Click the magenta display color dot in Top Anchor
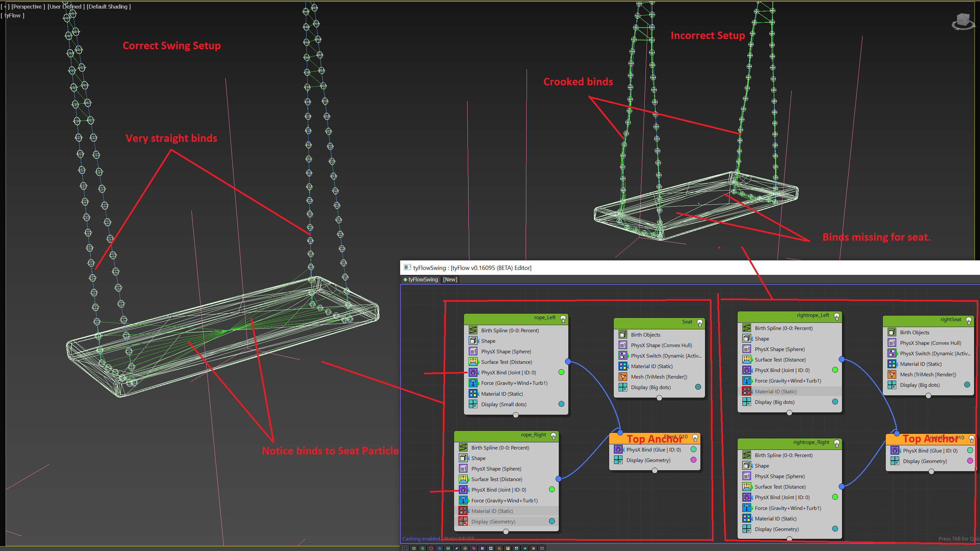This screenshot has height=551, width=980. 693,460
